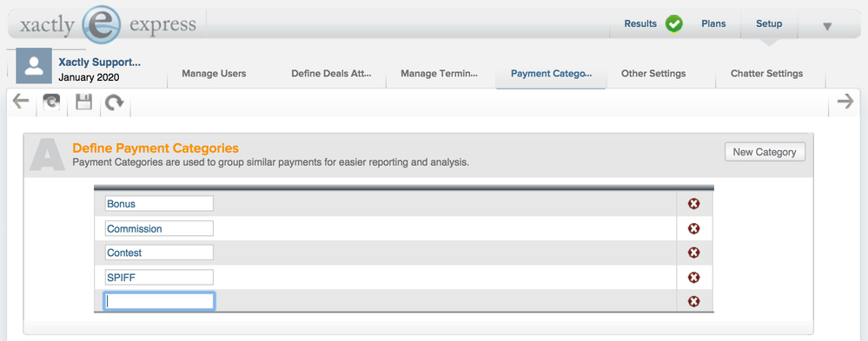
Task: Click the Xactly Support... user name
Action: 100,62
